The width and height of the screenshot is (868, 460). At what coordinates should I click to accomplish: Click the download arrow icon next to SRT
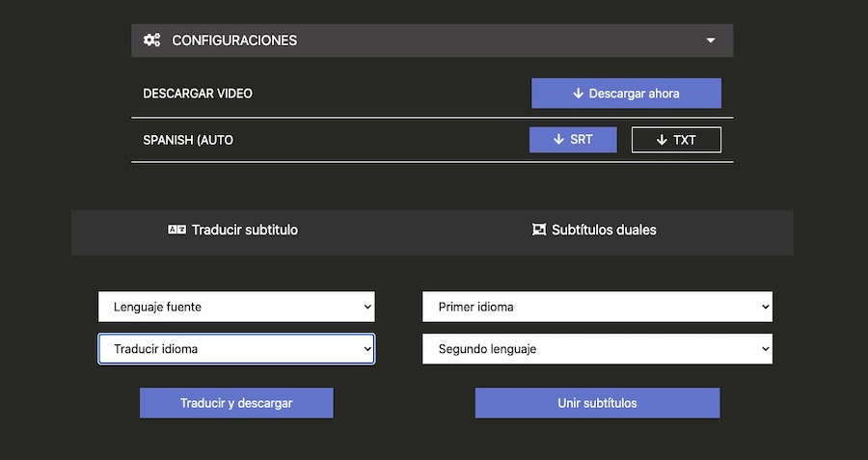click(x=558, y=140)
